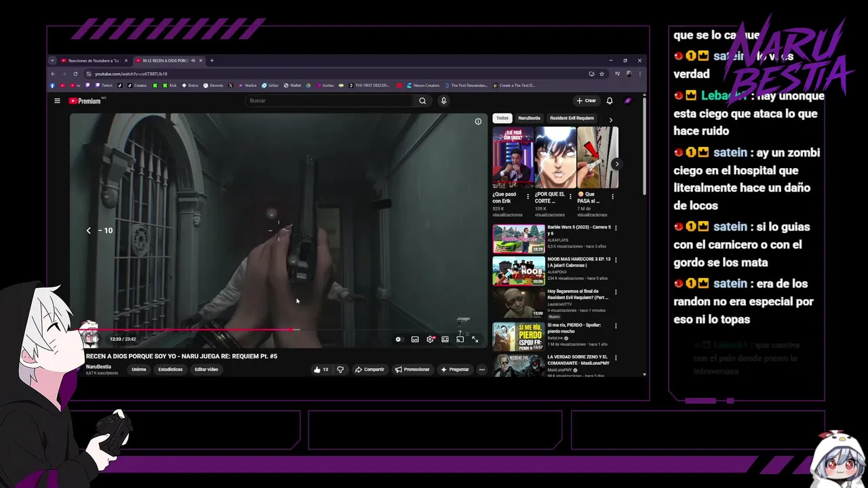Show more filter chips with the arrow
Image resolution: width=868 pixels, height=488 pixels.
[610, 120]
